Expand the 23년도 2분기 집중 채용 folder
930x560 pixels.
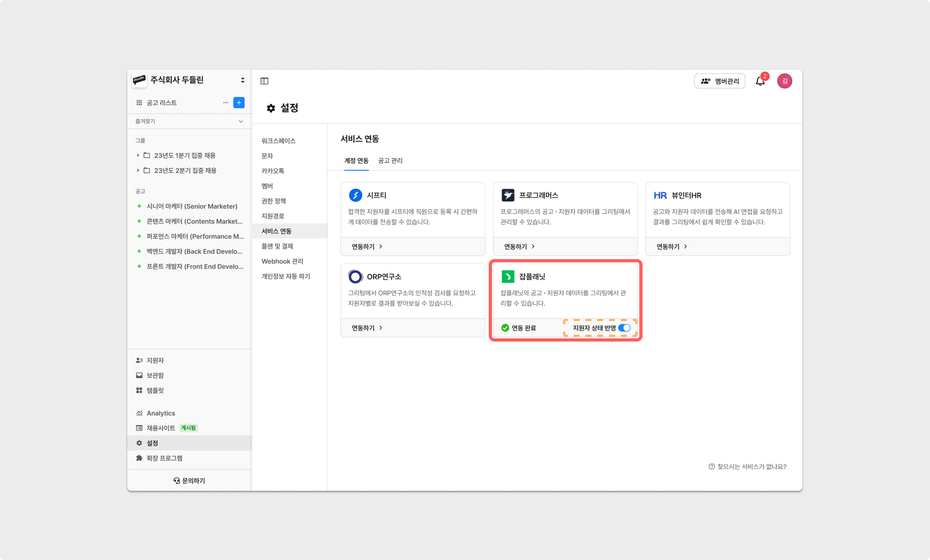(138, 171)
